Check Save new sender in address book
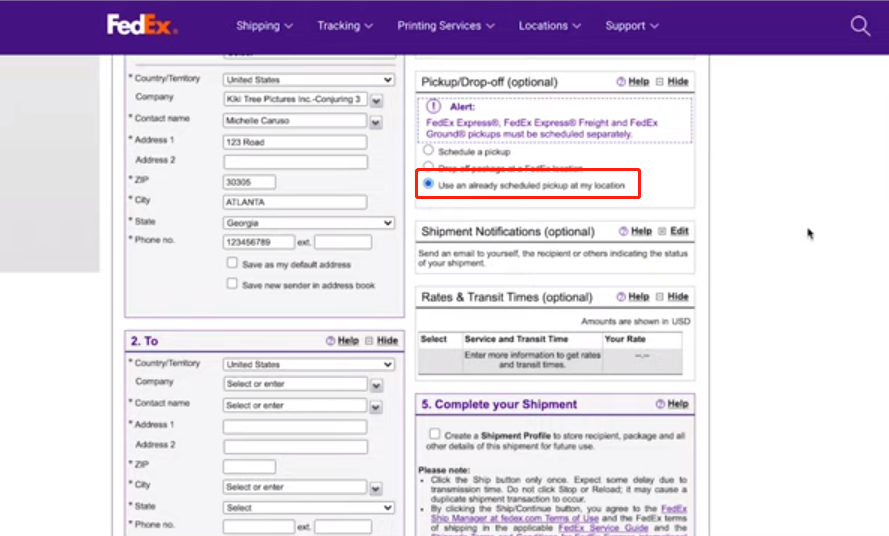This screenshot has width=889, height=536. (x=232, y=283)
